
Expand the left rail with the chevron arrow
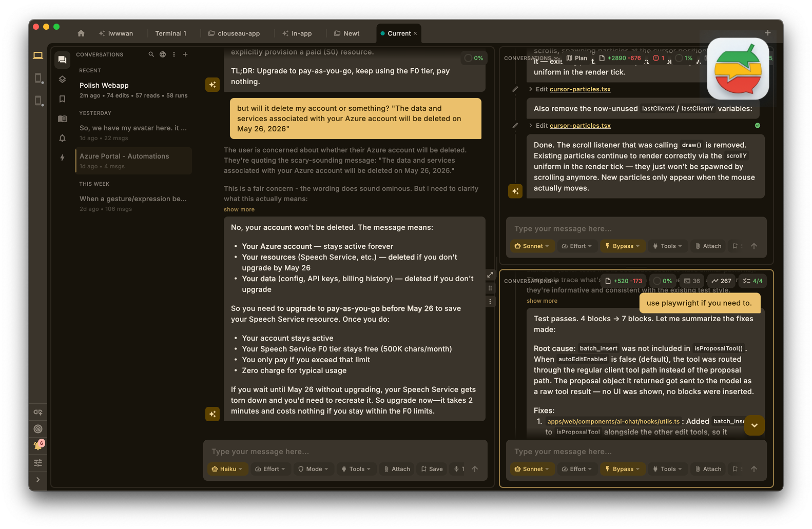(x=38, y=480)
